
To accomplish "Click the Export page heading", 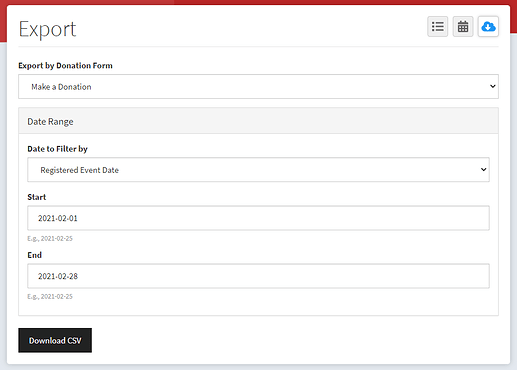I will tap(47, 29).
